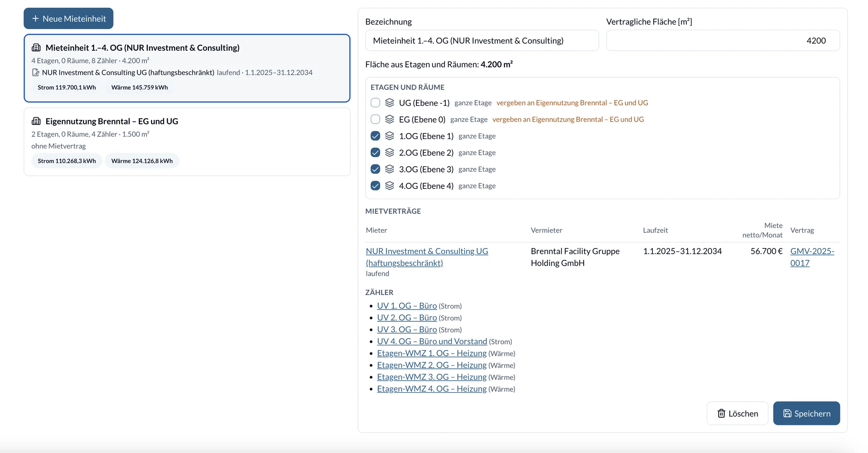The width and height of the screenshot is (868, 453).
Task: Click the Vertragliche Fläche input field
Action: point(722,40)
